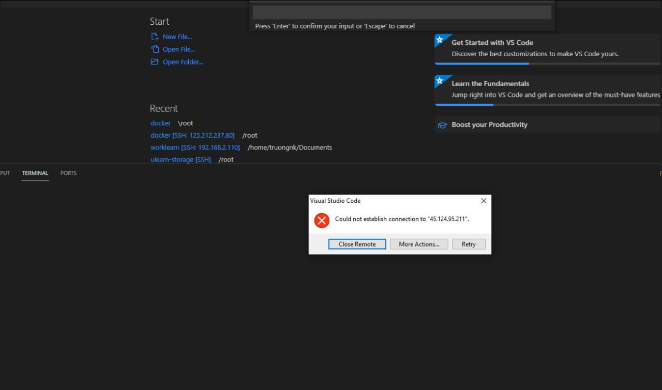Expand the Boost your Productivity walkthrough
This screenshot has height=390, width=662.
coord(548,125)
